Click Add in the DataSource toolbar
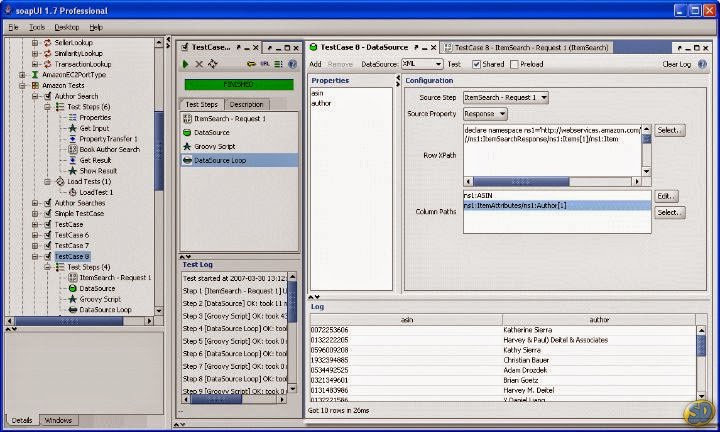The image size is (720, 432). tap(315, 64)
